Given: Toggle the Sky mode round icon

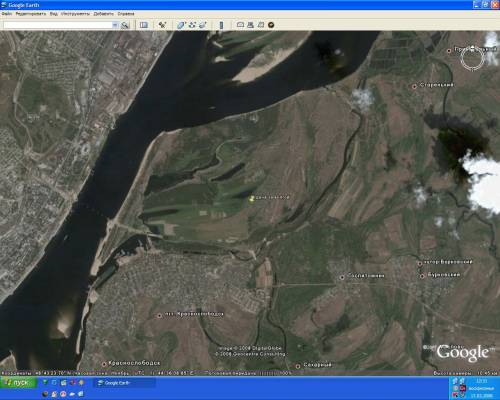Looking at the screenshot, I should pyautogui.click(x=271, y=25).
